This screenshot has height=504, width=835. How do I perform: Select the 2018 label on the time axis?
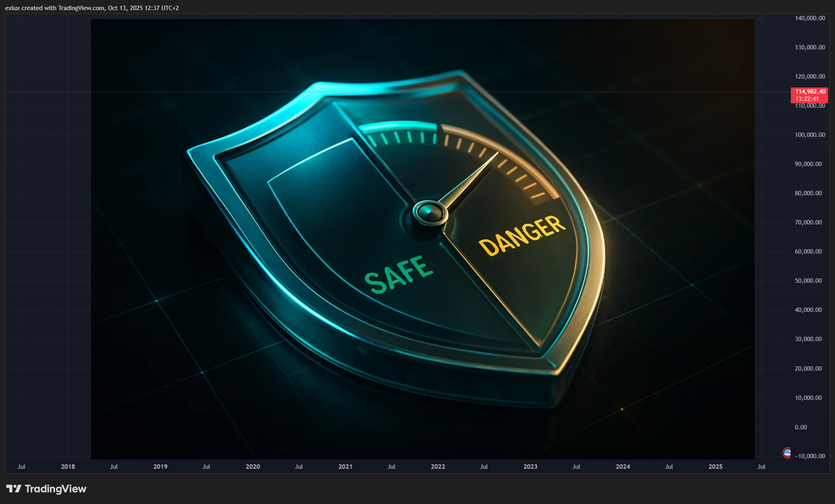click(x=68, y=466)
